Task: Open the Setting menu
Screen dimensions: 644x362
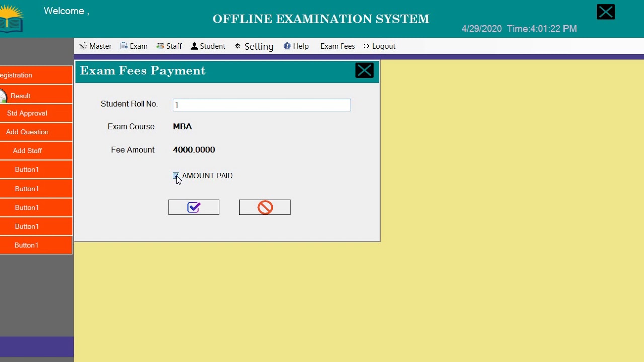Action: pyautogui.click(x=254, y=46)
